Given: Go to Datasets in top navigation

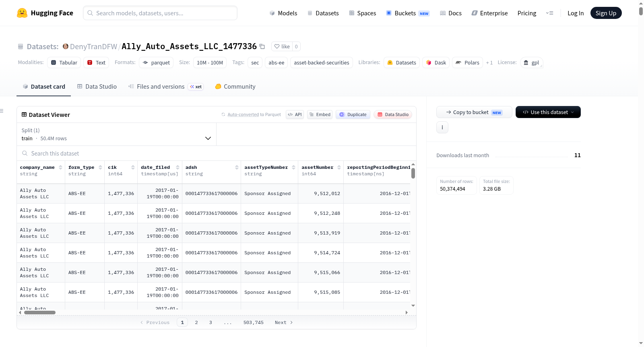Looking at the screenshot, I should click(323, 13).
